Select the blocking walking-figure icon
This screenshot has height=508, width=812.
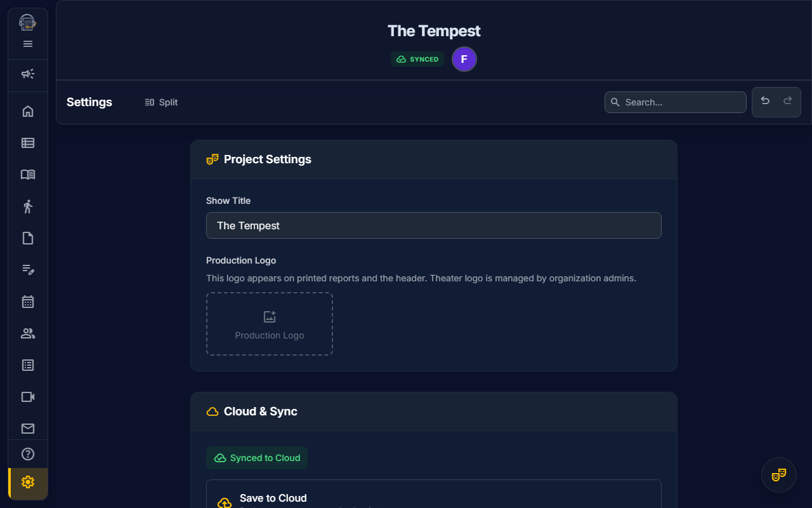pos(27,206)
